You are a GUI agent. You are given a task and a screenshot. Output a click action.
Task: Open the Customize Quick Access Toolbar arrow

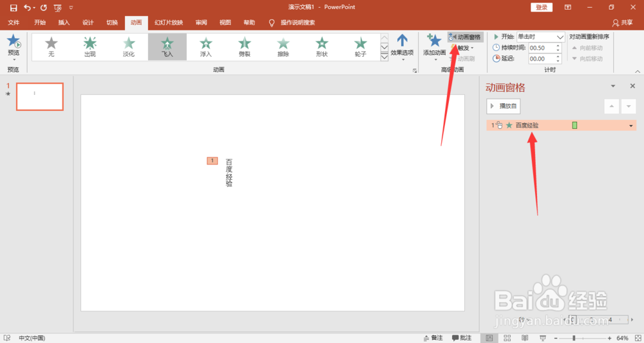click(71, 8)
